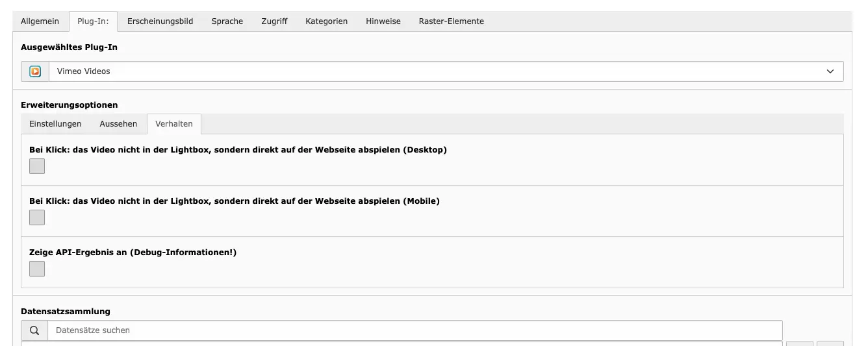Open the Aussehen sub-tab
Screen dimensions: 868x346
tap(118, 124)
